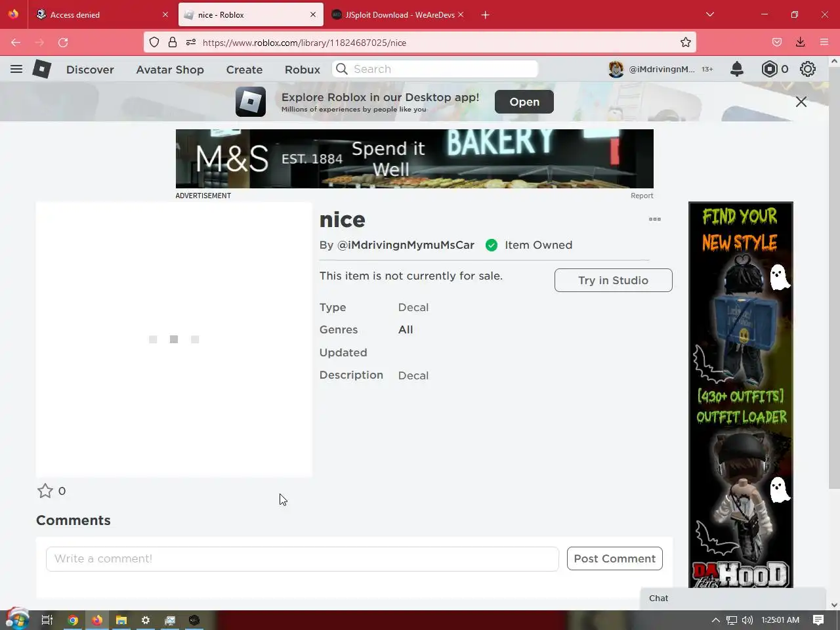The image size is (840, 630).
Task: Open the Windows Start menu
Action: [x=17, y=619]
